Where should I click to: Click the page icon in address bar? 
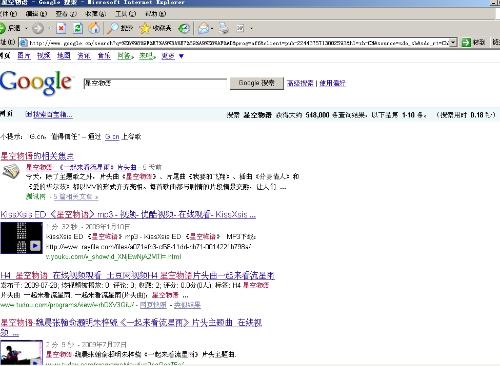(23, 43)
